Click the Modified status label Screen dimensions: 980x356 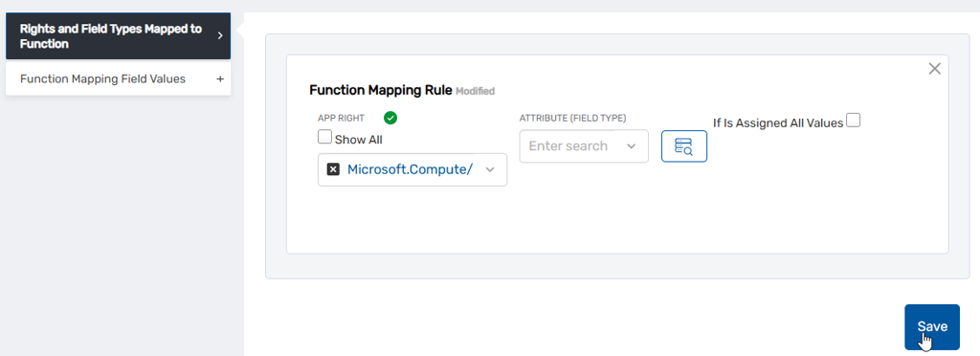click(x=475, y=91)
